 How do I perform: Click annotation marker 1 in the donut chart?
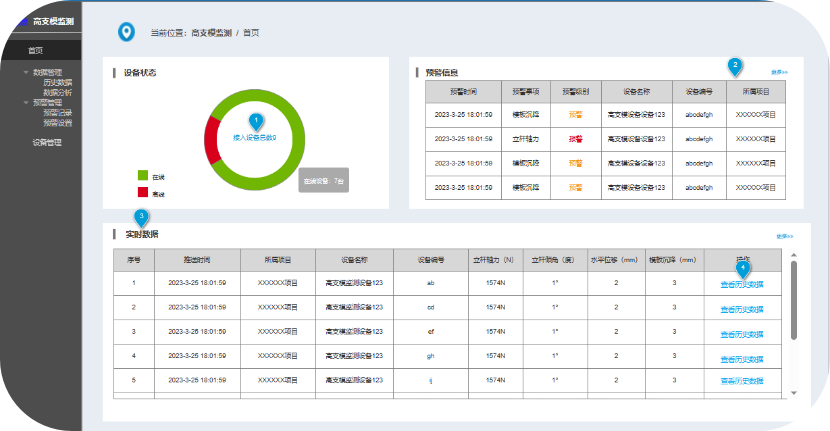pos(254,122)
